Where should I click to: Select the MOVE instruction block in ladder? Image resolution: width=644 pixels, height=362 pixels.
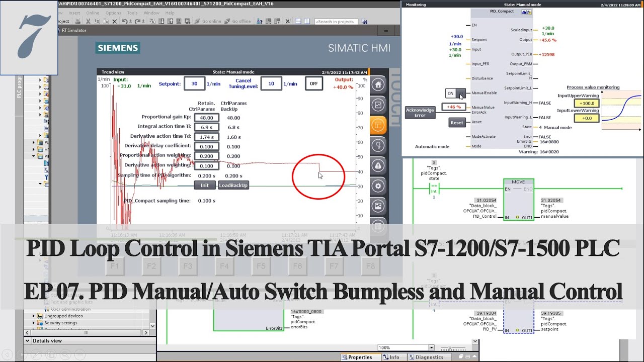[518, 200]
